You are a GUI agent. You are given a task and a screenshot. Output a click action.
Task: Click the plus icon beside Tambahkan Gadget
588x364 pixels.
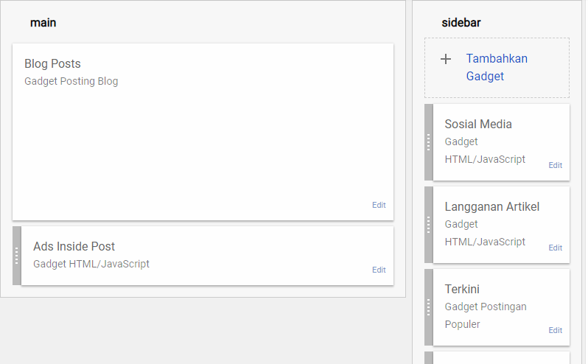445,59
